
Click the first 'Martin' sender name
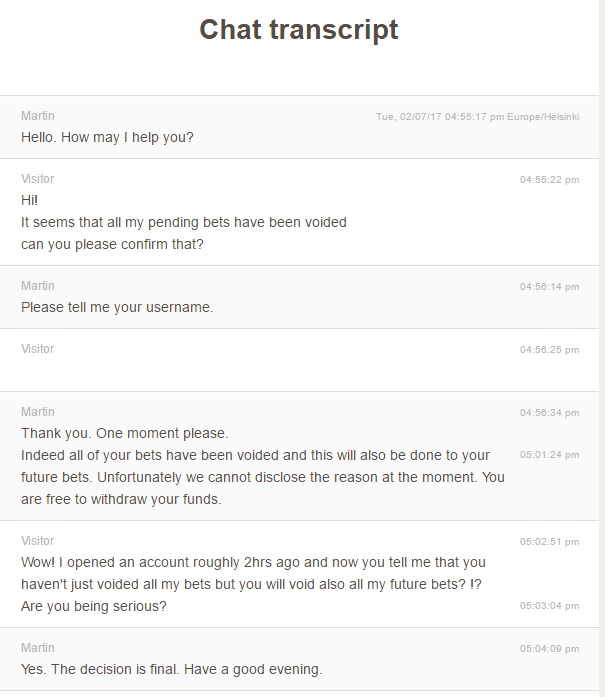click(x=38, y=116)
